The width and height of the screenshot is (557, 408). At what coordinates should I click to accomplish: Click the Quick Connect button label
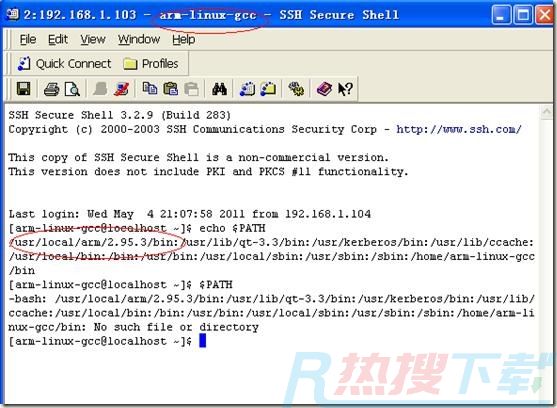click(74, 64)
